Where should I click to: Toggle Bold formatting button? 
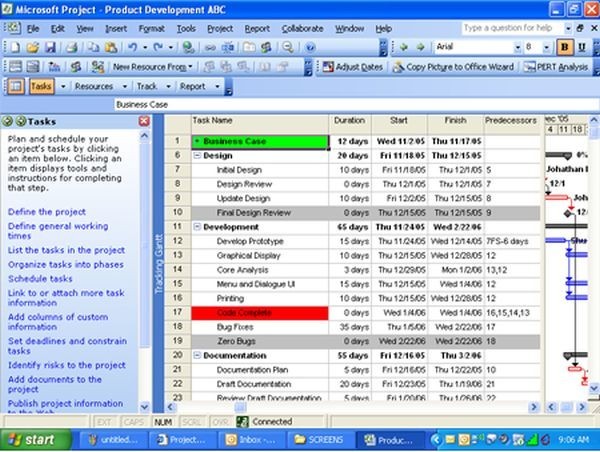point(564,47)
